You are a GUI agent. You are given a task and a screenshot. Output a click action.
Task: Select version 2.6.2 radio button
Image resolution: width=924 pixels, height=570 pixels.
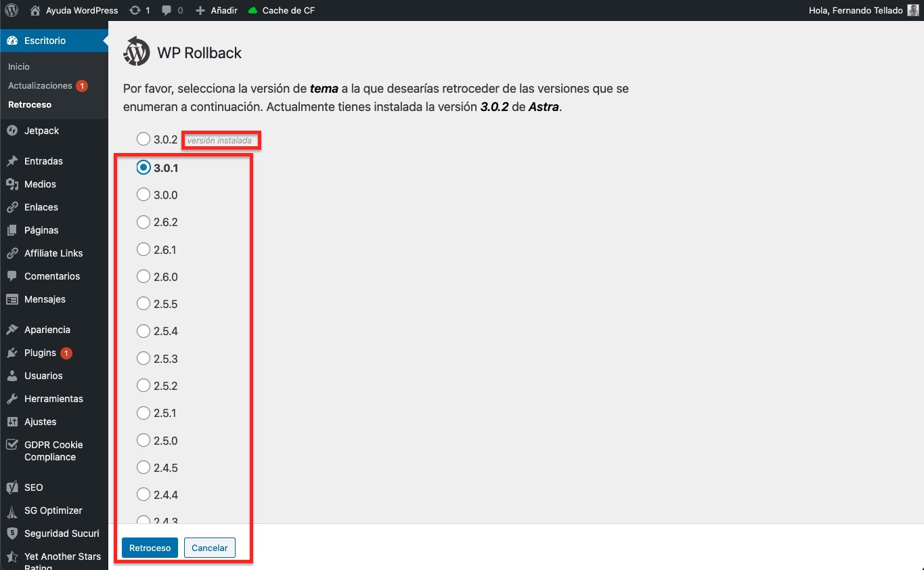click(x=144, y=222)
